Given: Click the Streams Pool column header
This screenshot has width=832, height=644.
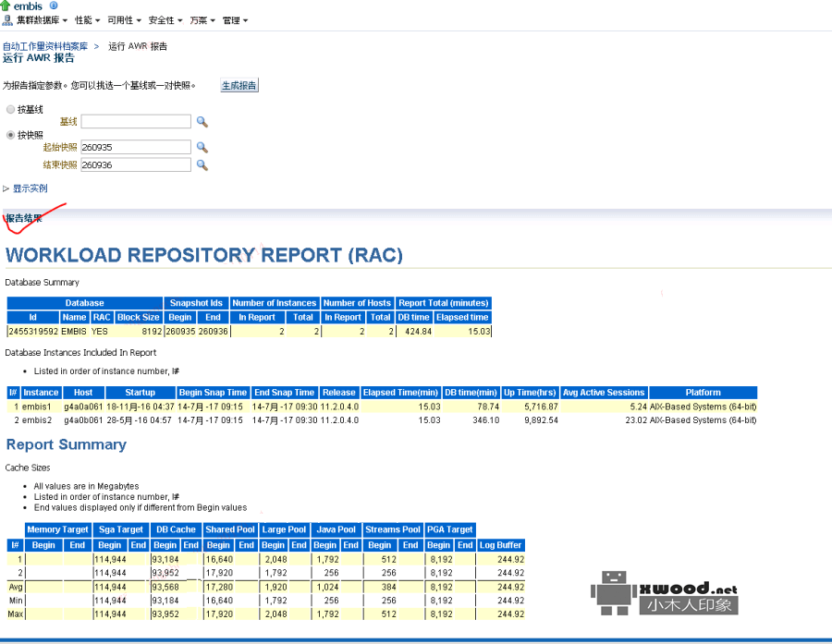Looking at the screenshot, I should [393, 529].
